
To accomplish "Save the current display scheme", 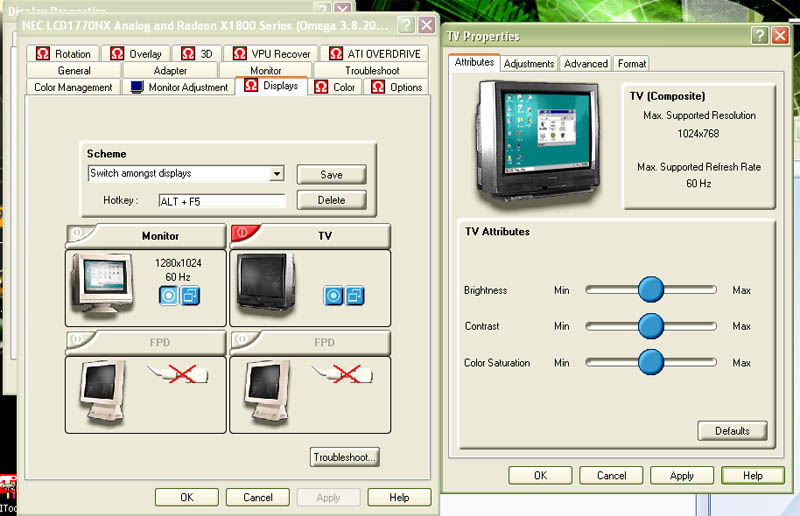I will 331,175.
